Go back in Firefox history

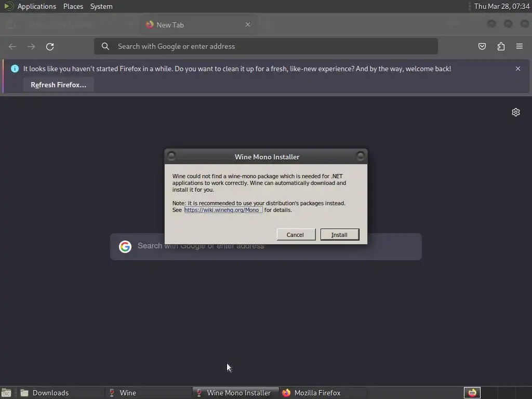click(x=12, y=46)
